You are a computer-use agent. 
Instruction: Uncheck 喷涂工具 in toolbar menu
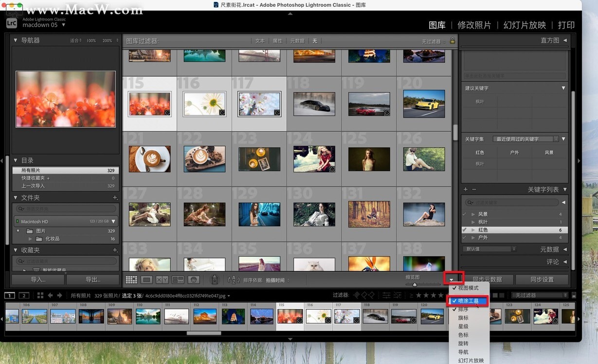pos(469,301)
